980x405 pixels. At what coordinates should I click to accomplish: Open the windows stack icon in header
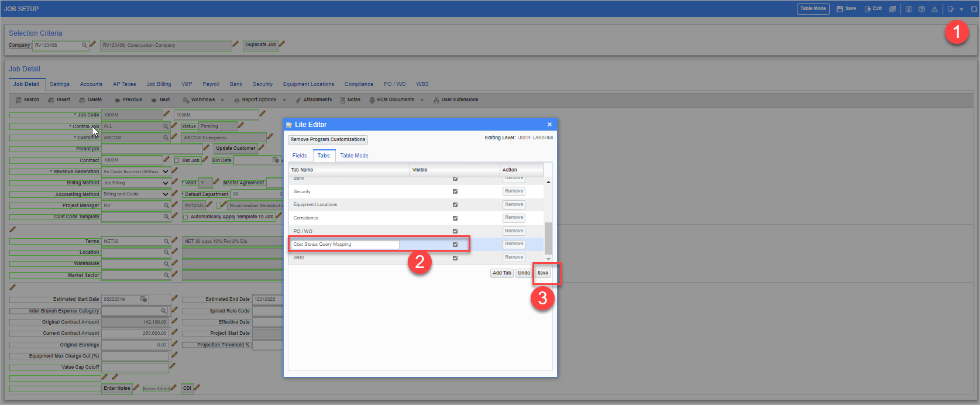click(892, 9)
